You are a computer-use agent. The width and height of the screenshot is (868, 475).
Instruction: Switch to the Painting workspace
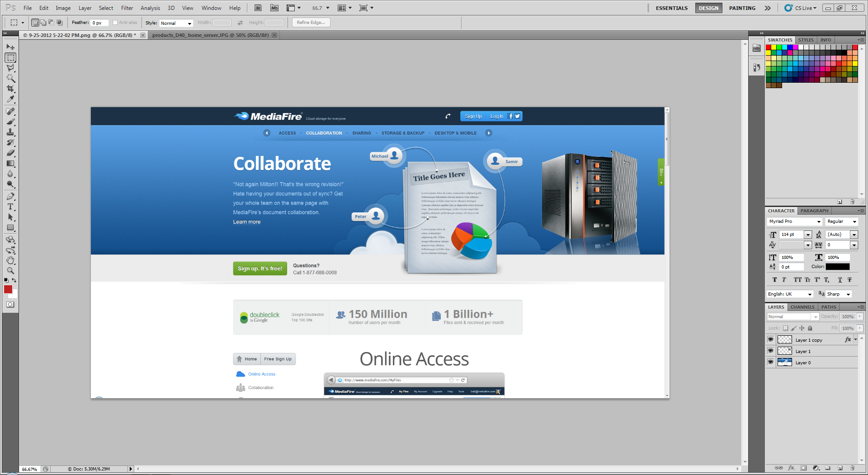(742, 8)
